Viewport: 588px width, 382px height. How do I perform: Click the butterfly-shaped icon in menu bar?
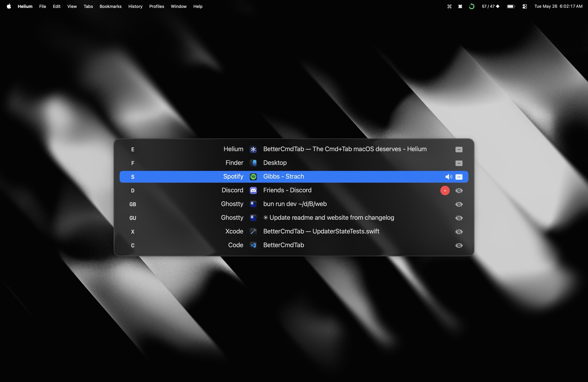(x=460, y=6)
